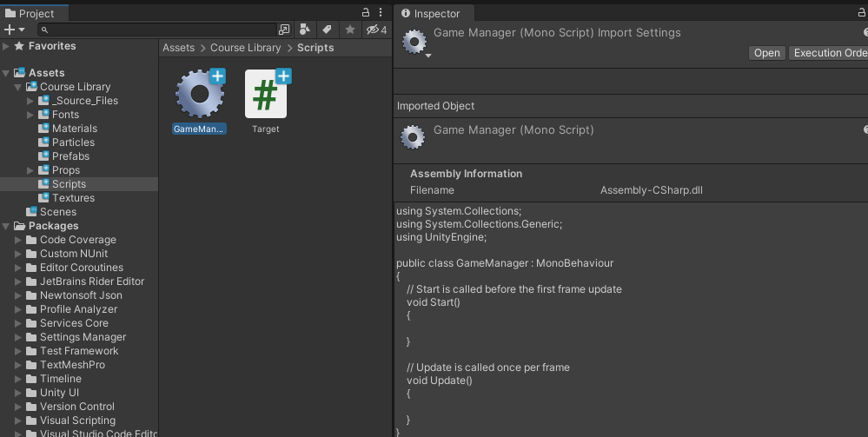This screenshot has width=868, height=437.
Task: Open the dropdown under Import Settings icon
Action: tap(427, 56)
